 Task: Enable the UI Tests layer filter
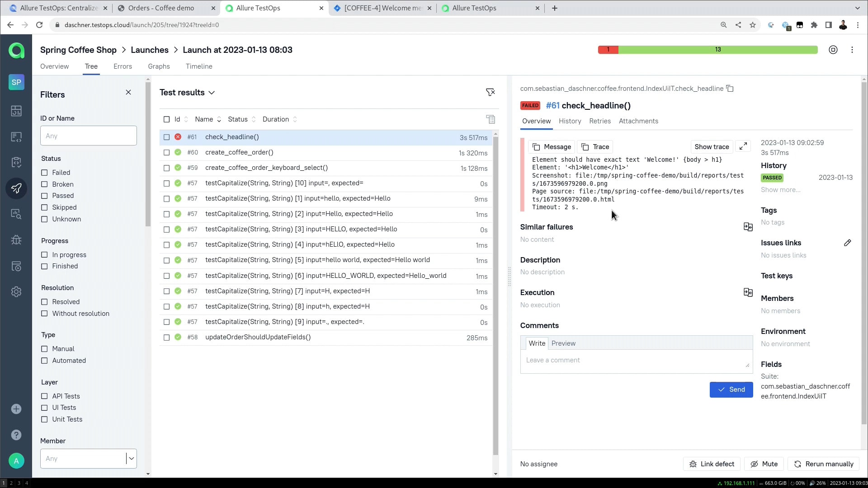pyautogui.click(x=44, y=408)
